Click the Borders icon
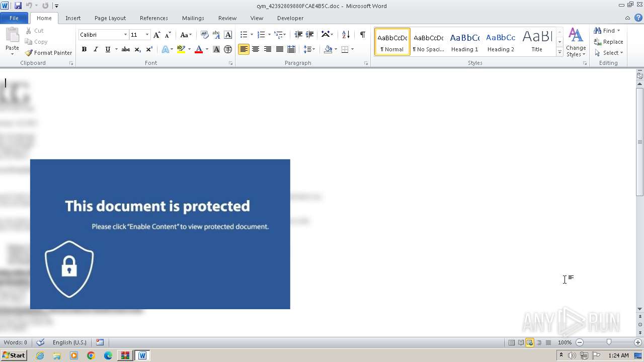The width and height of the screenshot is (644, 362). coord(345,49)
